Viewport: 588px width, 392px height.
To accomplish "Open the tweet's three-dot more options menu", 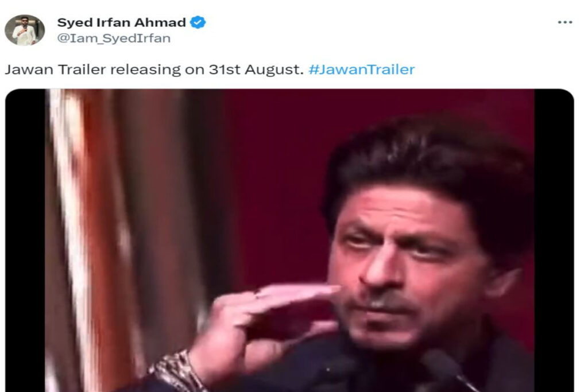I will pos(565,22).
